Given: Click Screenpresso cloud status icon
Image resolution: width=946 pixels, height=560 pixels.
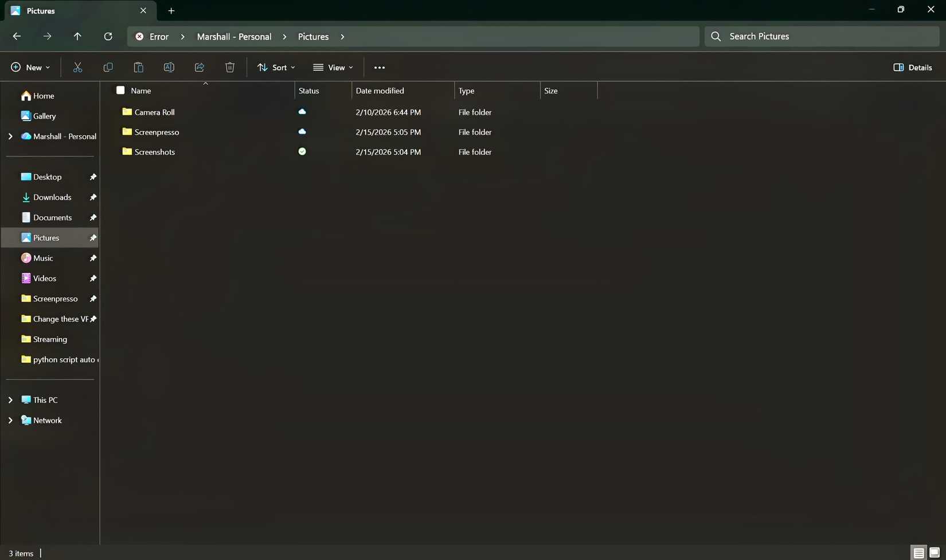Looking at the screenshot, I should click(302, 131).
